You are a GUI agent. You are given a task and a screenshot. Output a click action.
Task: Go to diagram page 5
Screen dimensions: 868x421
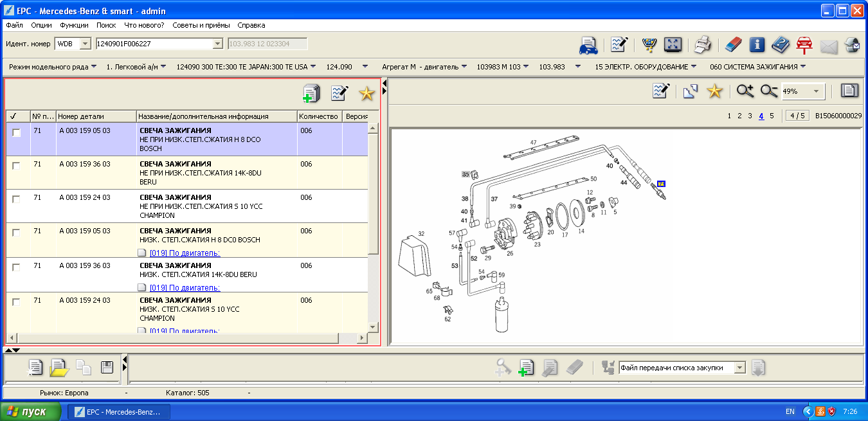pos(772,116)
